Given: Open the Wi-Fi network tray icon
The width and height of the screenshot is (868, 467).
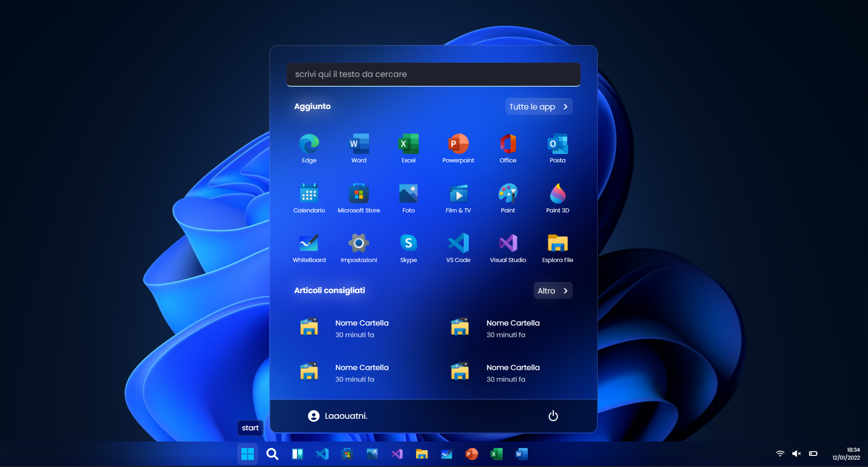Looking at the screenshot, I should pyautogui.click(x=780, y=454).
